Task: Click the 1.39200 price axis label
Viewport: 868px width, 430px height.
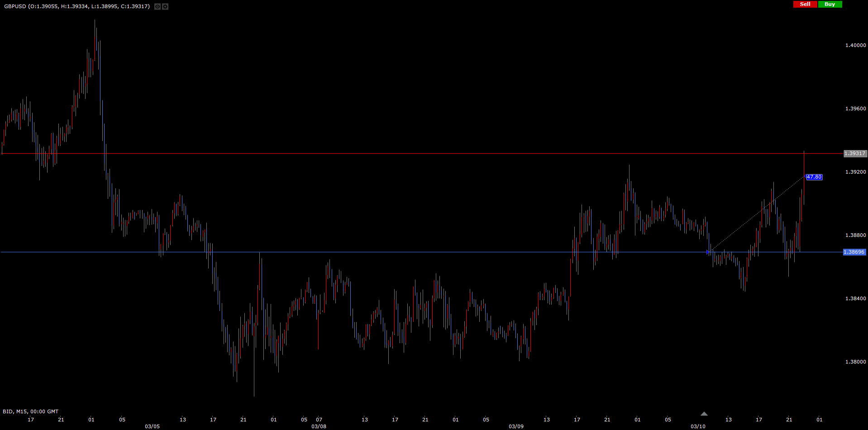Action: pyautogui.click(x=855, y=172)
